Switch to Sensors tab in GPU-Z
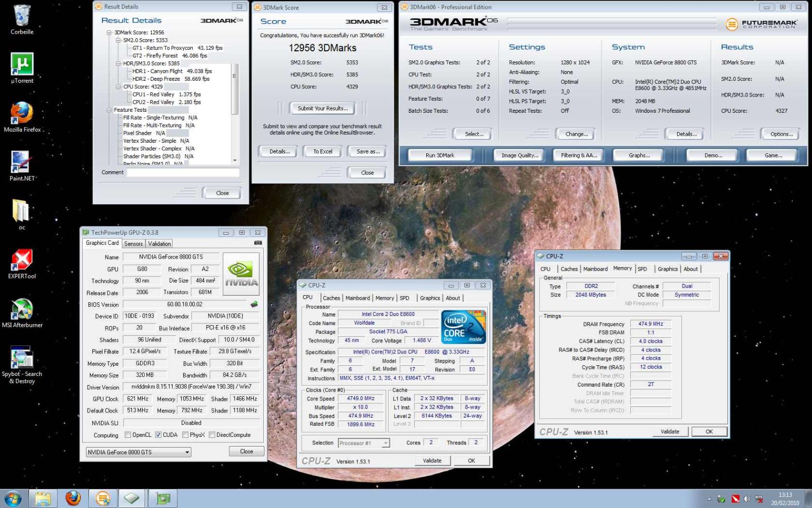812x508 pixels. 133,244
